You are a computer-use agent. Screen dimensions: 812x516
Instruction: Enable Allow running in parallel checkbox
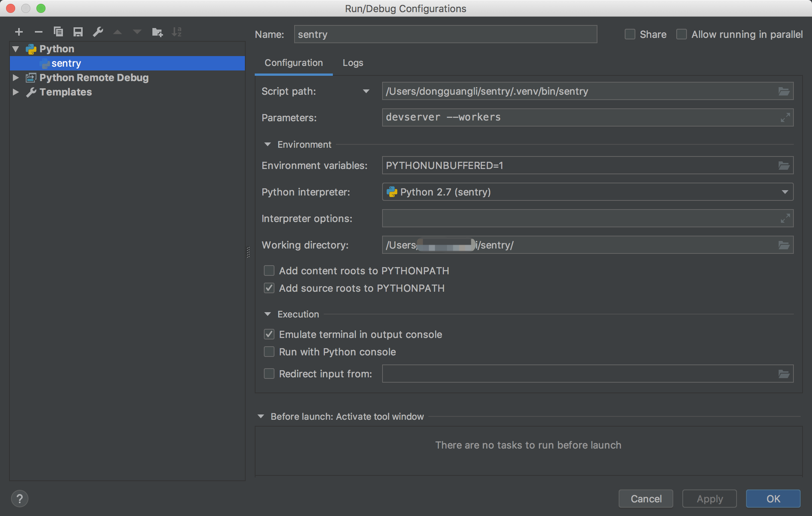coord(682,34)
